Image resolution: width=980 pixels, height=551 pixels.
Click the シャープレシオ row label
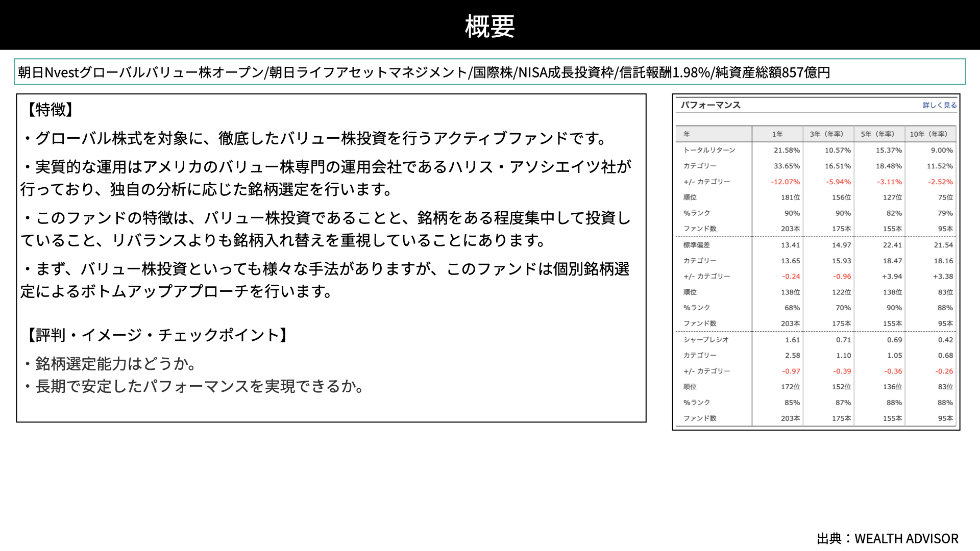(x=706, y=340)
